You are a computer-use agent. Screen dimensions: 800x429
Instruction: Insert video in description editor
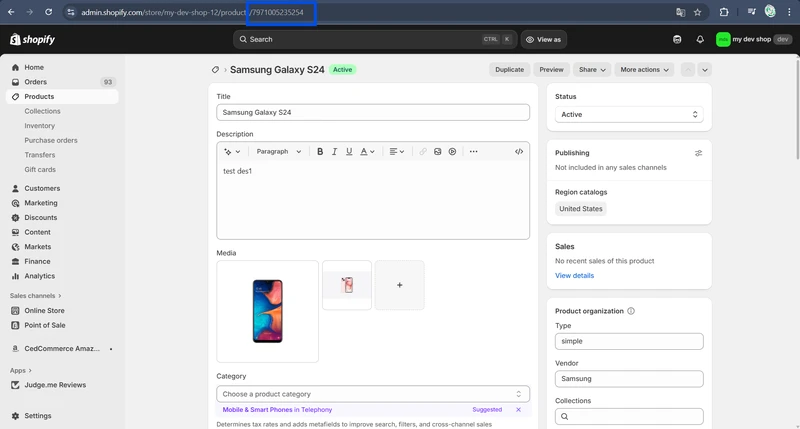coord(453,152)
